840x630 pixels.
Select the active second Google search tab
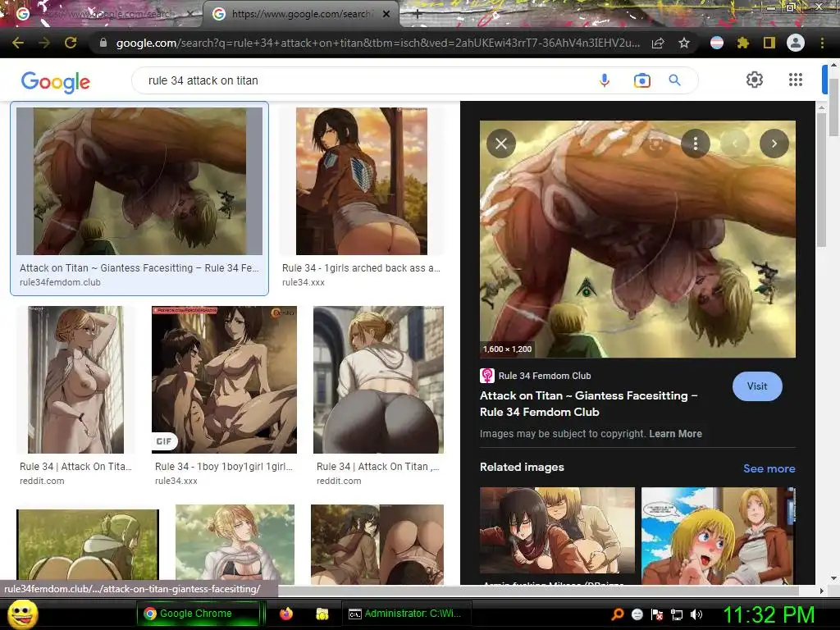(301, 14)
